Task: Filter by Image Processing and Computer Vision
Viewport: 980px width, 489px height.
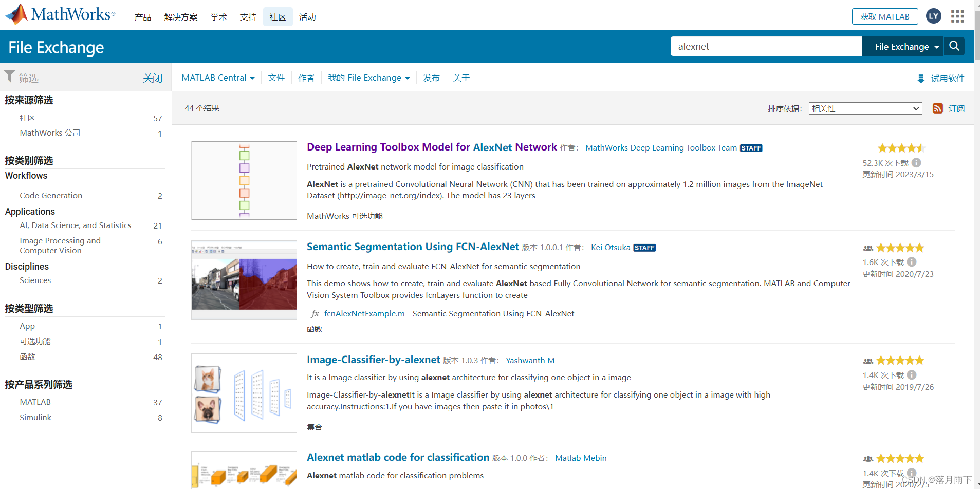Action: pos(60,245)
